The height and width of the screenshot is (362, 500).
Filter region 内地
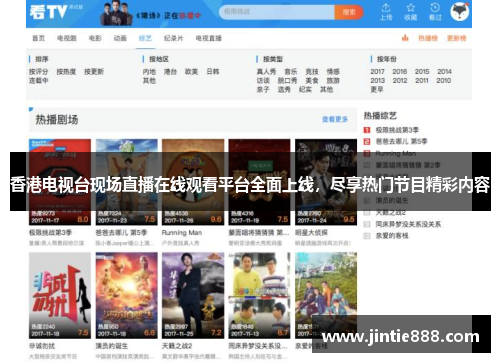pyautogui.click(x=149, y=72)
